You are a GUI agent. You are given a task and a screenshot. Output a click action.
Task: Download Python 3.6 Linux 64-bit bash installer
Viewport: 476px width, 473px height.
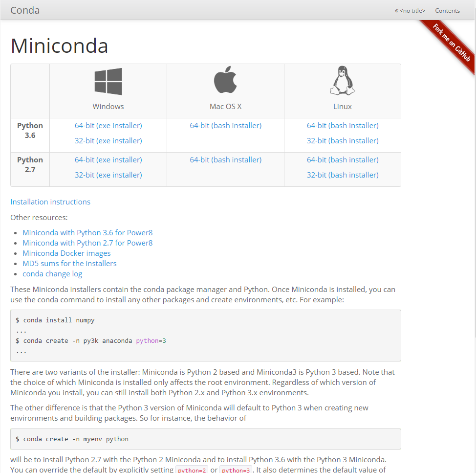point(343,126)
